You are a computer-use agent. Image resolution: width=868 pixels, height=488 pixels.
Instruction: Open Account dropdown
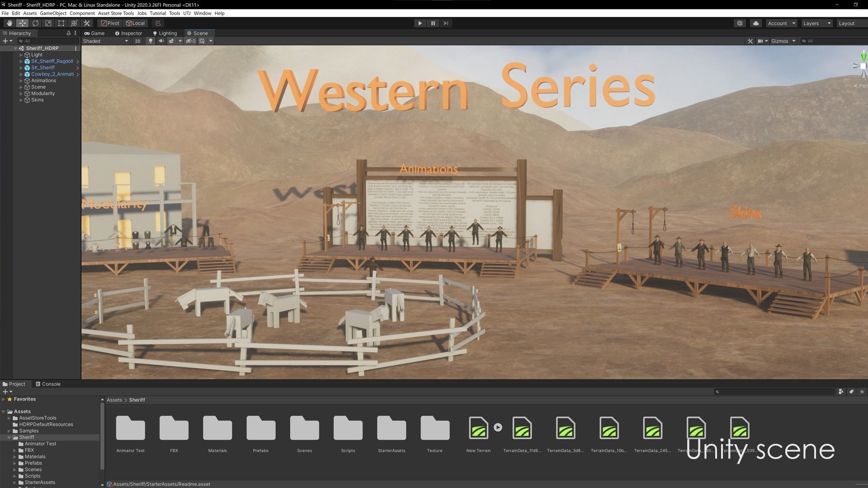tap(782, 23)
